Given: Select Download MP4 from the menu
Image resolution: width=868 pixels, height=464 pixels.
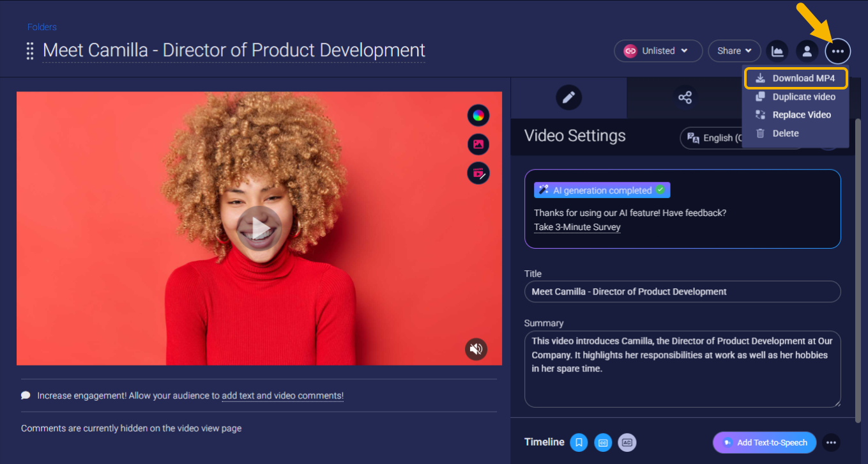Looking at the screenshot, I should coord(796,79).
